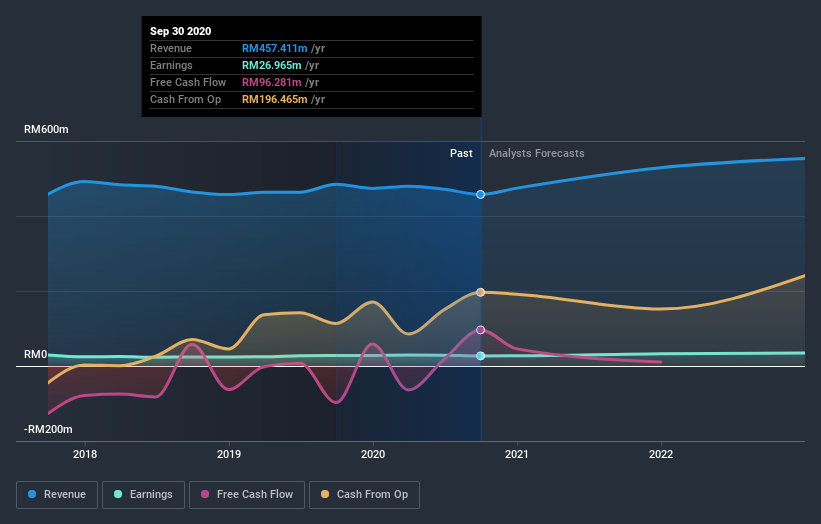The height and width of the screenshot is (524, 821).
Task: Click the 2018 x-axis label
Action: tap(85, 454)
